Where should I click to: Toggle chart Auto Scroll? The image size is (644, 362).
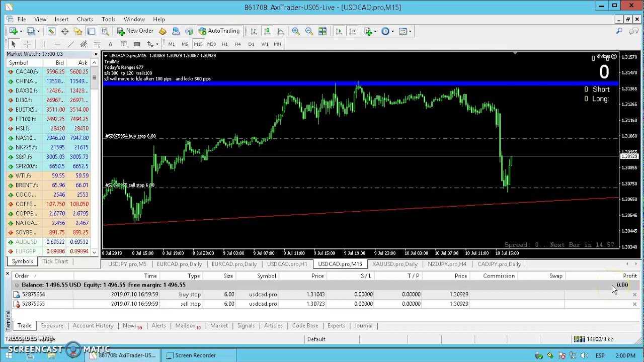point(339,31)
